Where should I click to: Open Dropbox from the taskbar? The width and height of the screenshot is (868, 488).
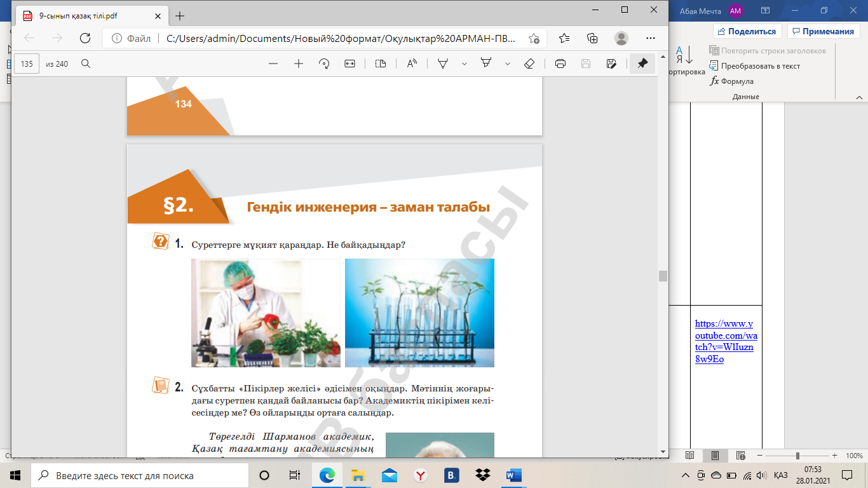(482, 475)
